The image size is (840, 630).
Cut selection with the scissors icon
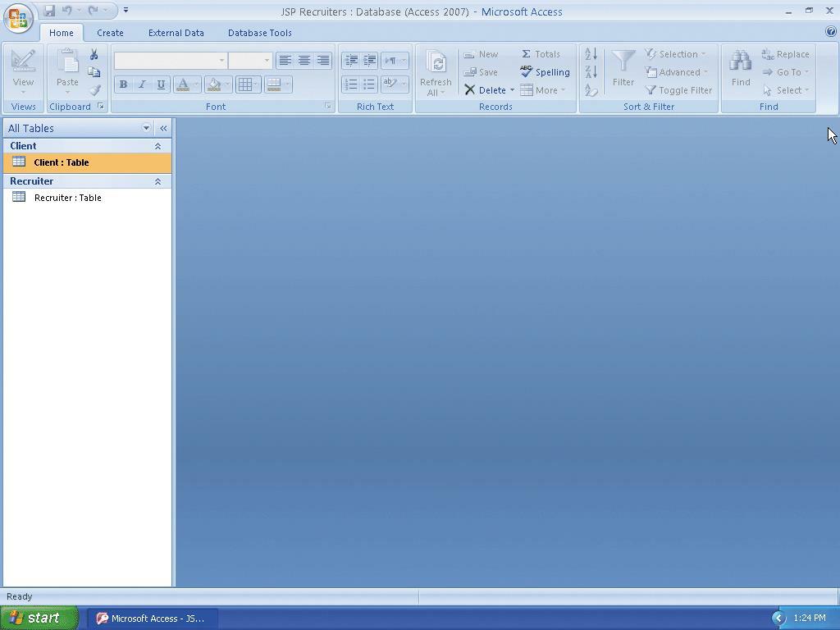(94, 55)
